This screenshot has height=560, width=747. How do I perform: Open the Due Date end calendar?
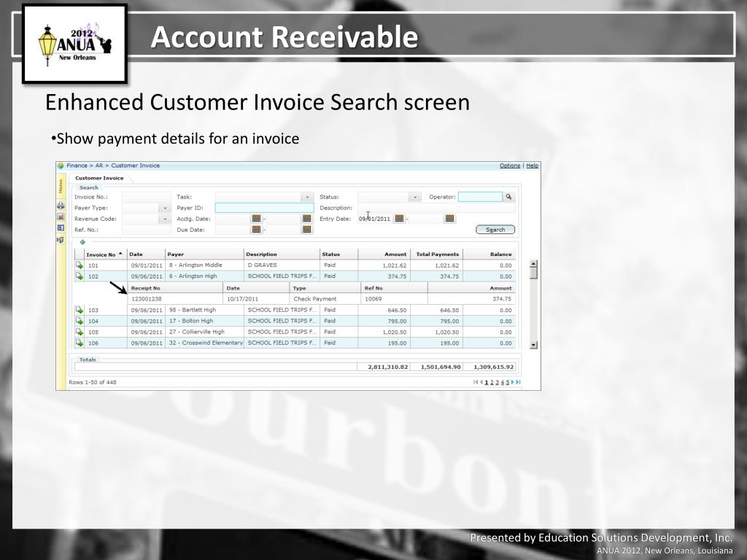pyautogui.click(x=307, y=230)
